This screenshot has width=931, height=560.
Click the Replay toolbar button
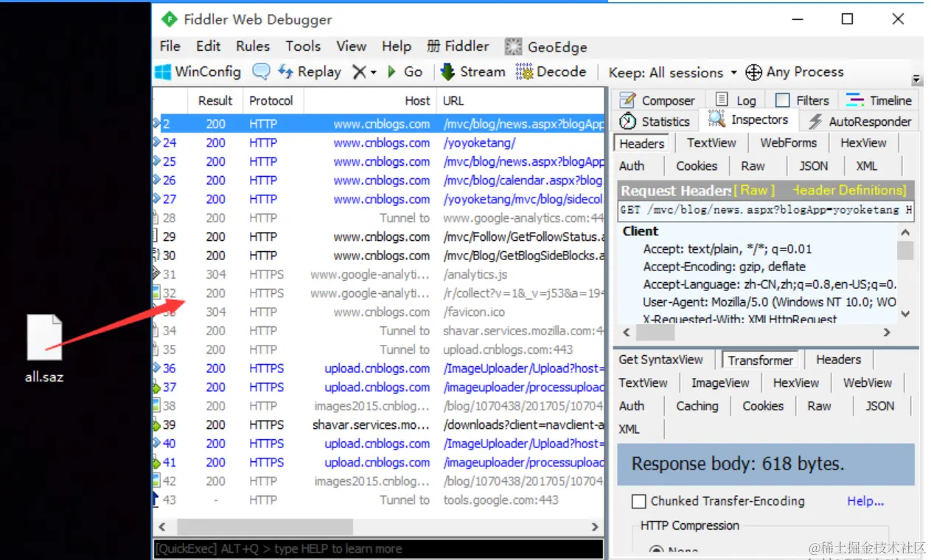click(x=309, y=72)
